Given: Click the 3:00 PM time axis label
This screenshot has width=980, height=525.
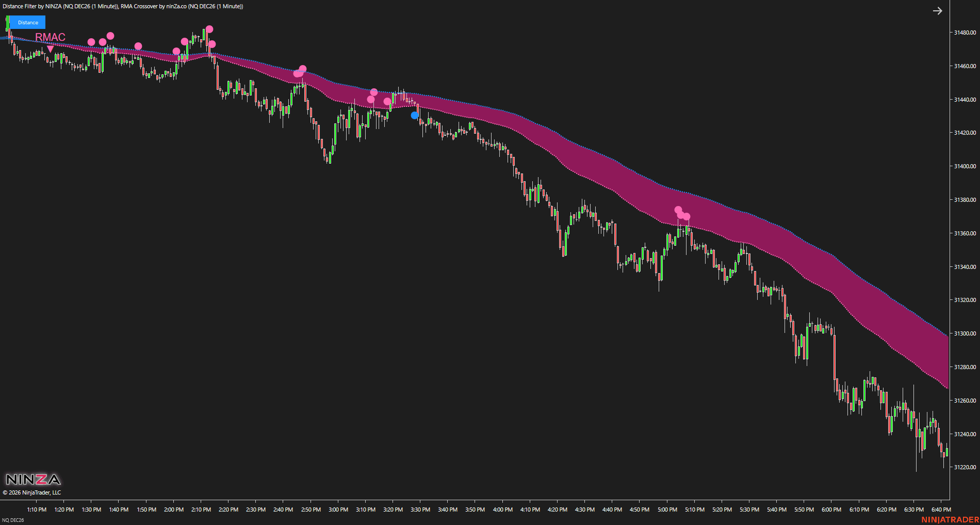Looking at the screenshot, I should [x=338, y=510].
